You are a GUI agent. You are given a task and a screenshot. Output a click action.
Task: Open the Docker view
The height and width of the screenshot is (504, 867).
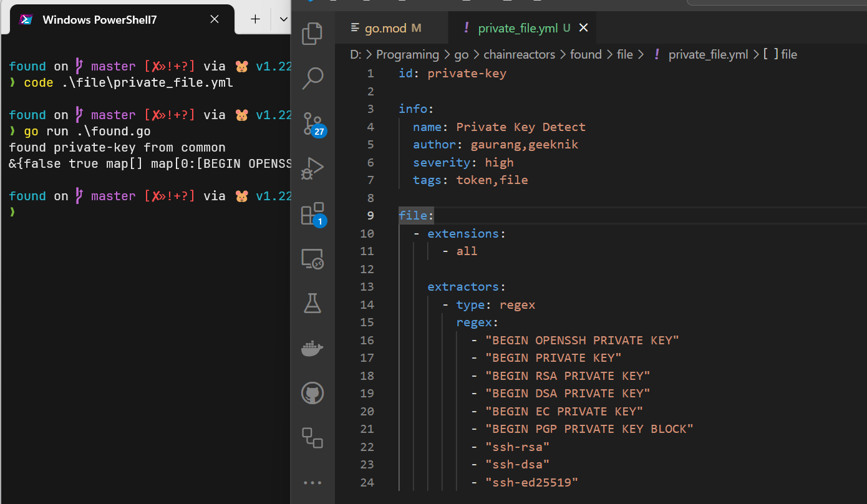[x=312, y=349]
